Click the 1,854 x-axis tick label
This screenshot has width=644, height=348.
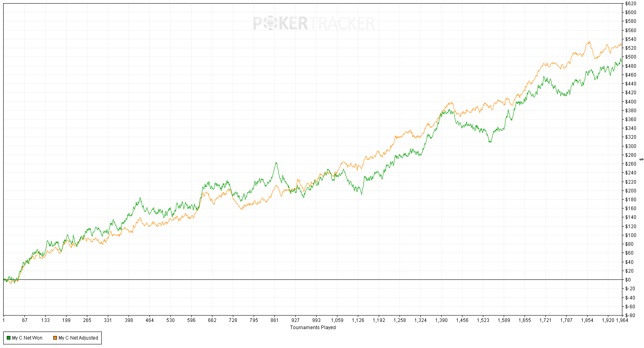(587, 320)
